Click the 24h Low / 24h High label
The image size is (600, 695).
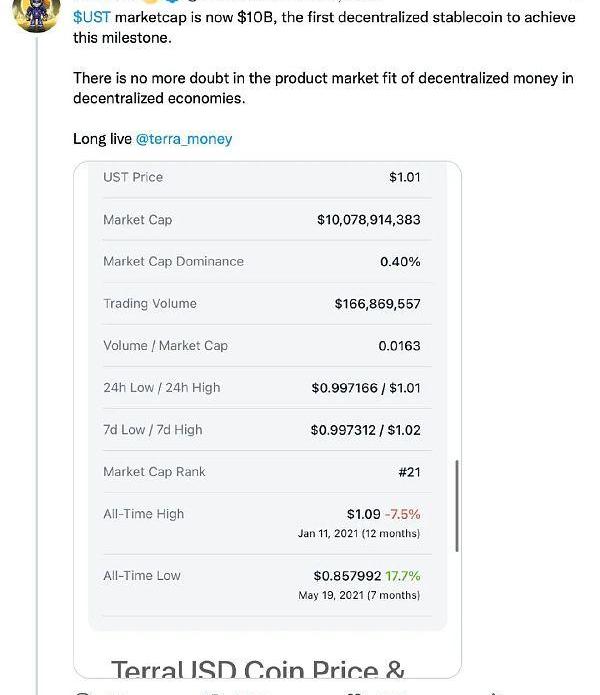[162, 388]
